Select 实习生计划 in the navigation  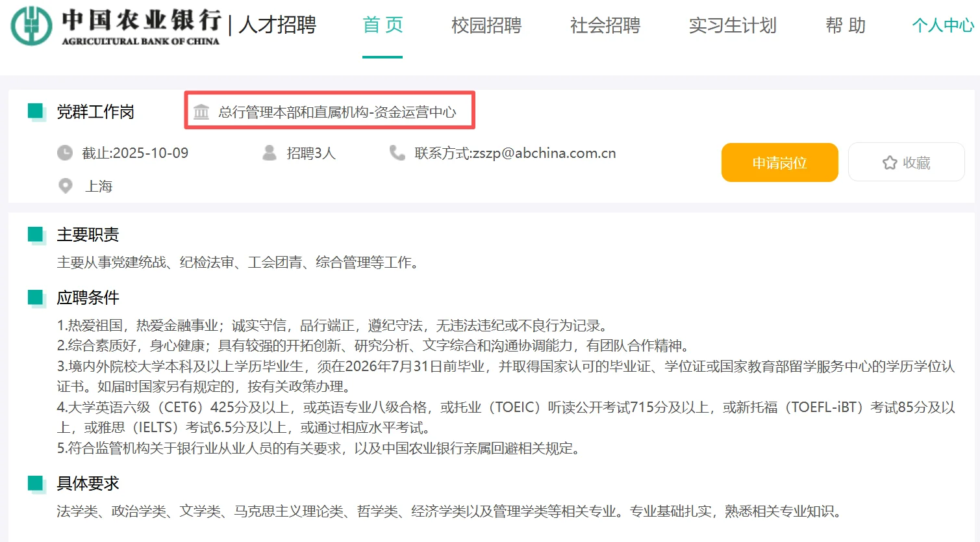click(x=733, y=25)
